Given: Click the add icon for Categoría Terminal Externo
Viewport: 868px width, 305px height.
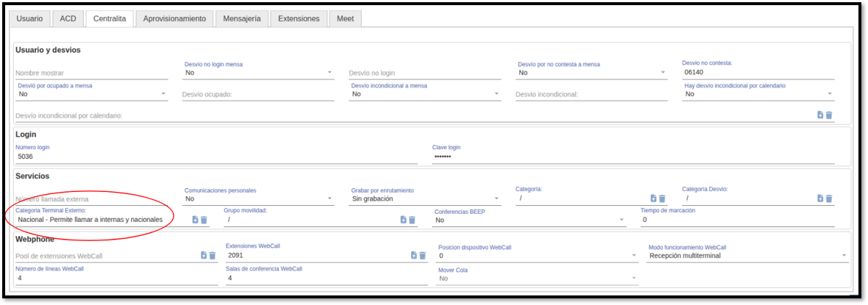Looking at the screenshot, I should pyautogui.click(x=195, y=220).
